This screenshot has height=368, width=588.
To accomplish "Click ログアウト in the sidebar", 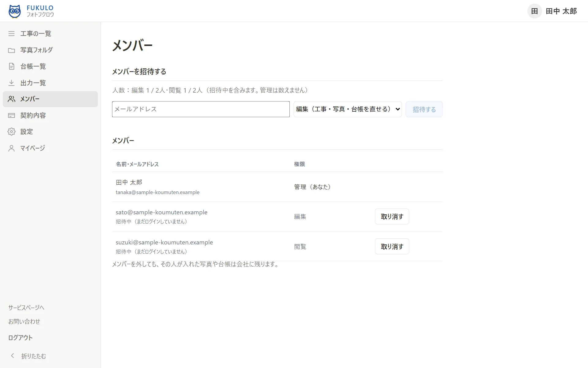I will 20,338.
